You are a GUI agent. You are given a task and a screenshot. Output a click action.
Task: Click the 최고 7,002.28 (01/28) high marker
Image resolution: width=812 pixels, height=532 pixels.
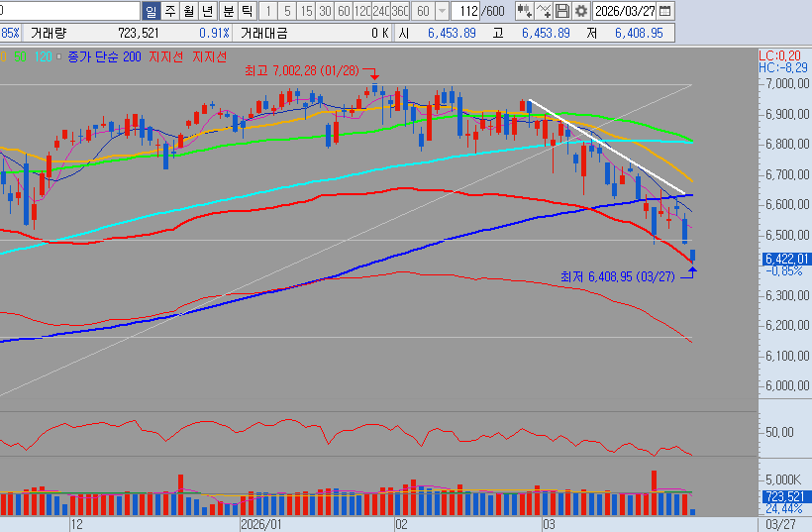301,70
